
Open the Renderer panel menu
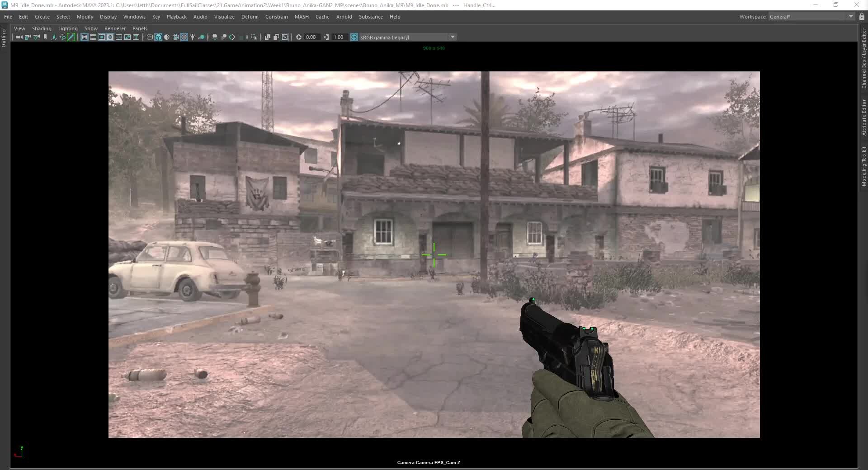115,28
